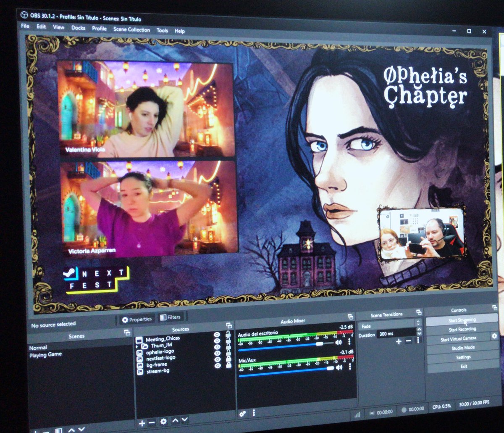This screenshot has height=433, width=504.
Task: Mute Audio del escritorio speaker icon
Action: click(x=339, y=342)
